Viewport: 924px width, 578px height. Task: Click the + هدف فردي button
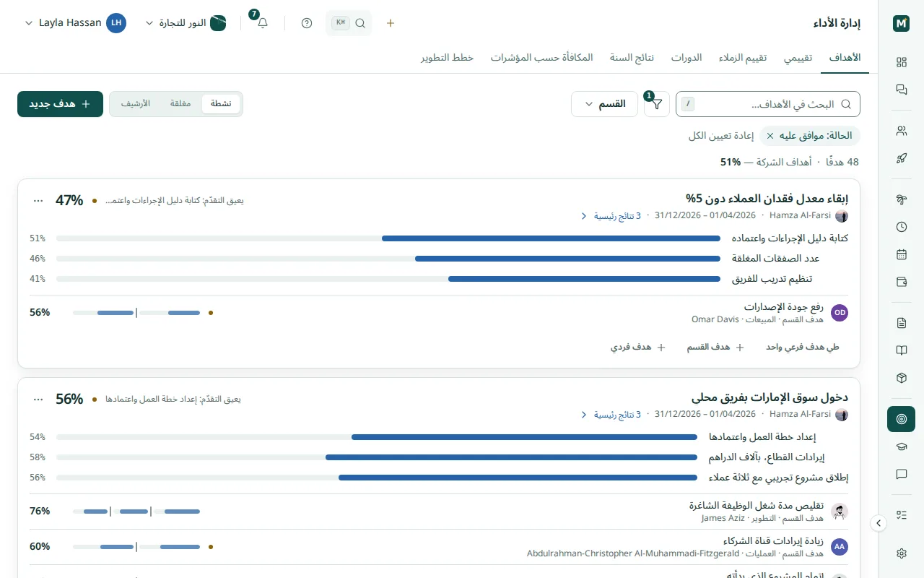tap(638, 348)
